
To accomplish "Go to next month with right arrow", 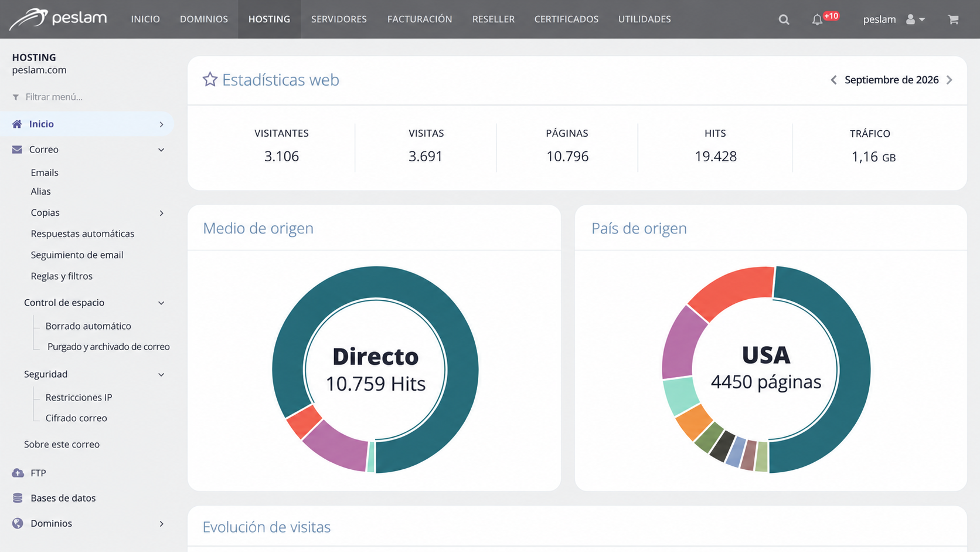I will tap(950, 80).
